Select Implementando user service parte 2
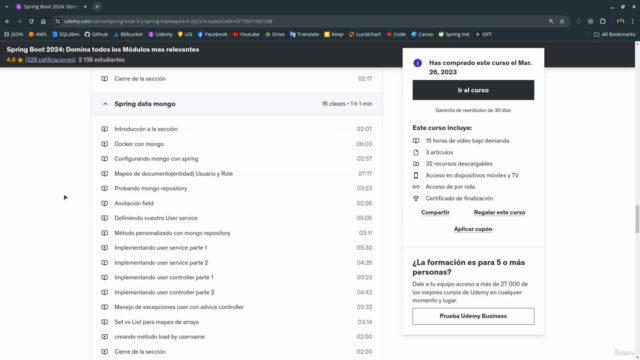640x360 pixels. click(161, 262)
